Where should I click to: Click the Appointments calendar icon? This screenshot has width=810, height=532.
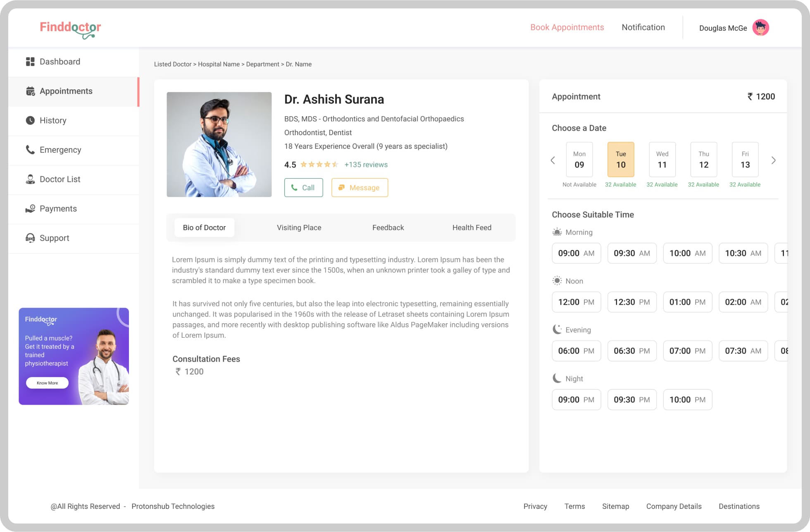[x=30, y=91]
